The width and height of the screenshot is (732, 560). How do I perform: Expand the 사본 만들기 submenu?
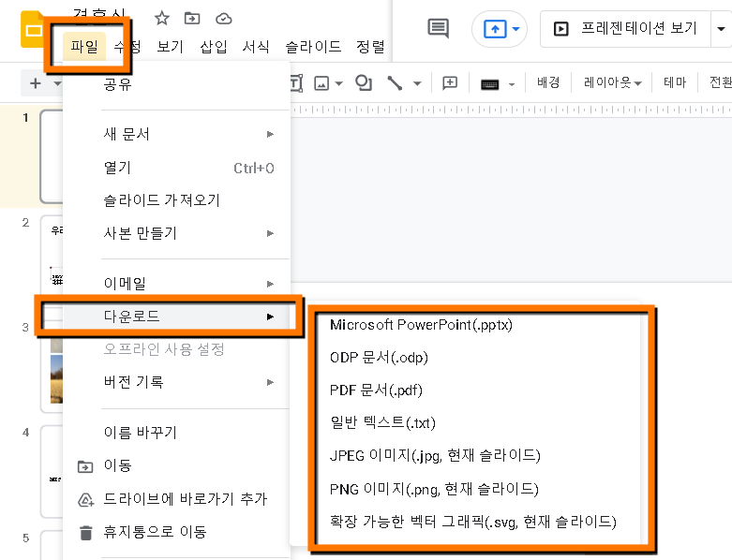(176, 233)
